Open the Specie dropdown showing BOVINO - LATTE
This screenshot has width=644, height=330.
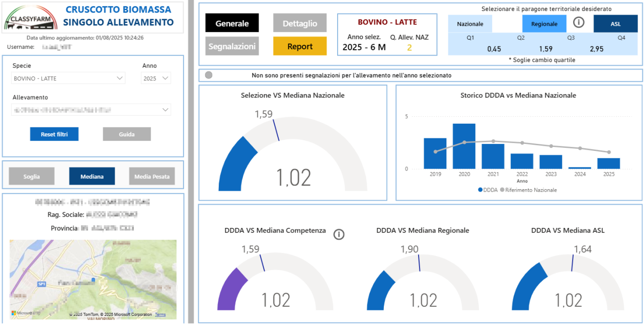(x=68, y=78)
